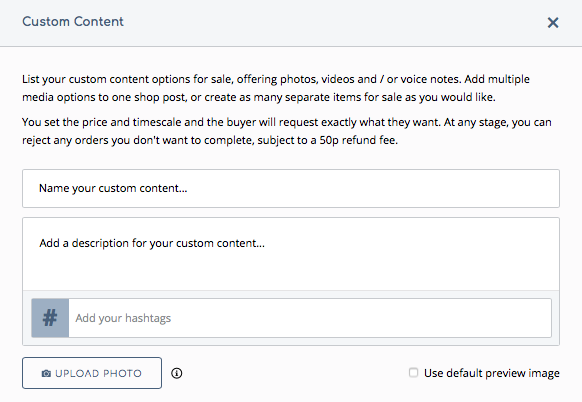Click the Add a description placeholder text

click(152, 243)
